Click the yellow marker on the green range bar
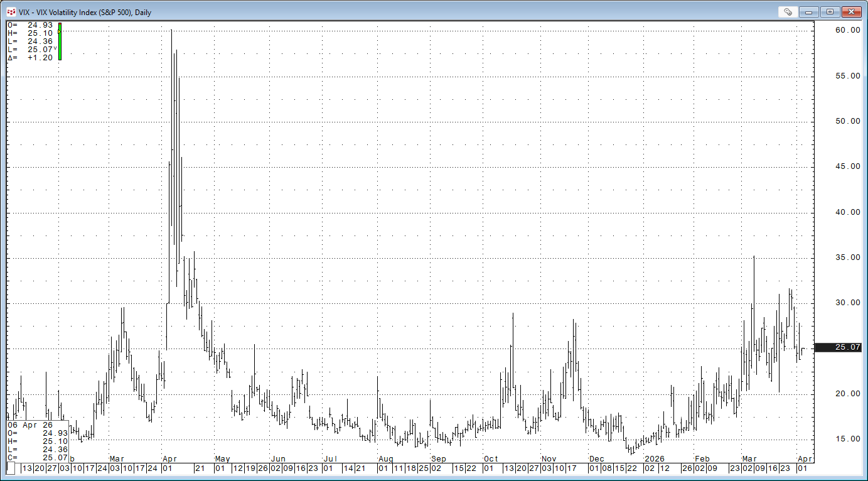The height and width of the screenshot is (481, 868). click(59, 30)
